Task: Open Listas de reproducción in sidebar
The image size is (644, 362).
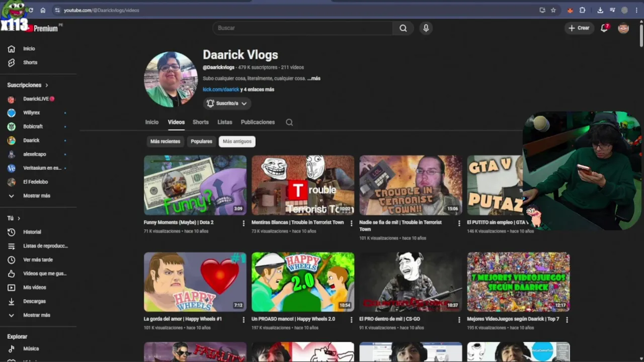Action: point(45,246)
